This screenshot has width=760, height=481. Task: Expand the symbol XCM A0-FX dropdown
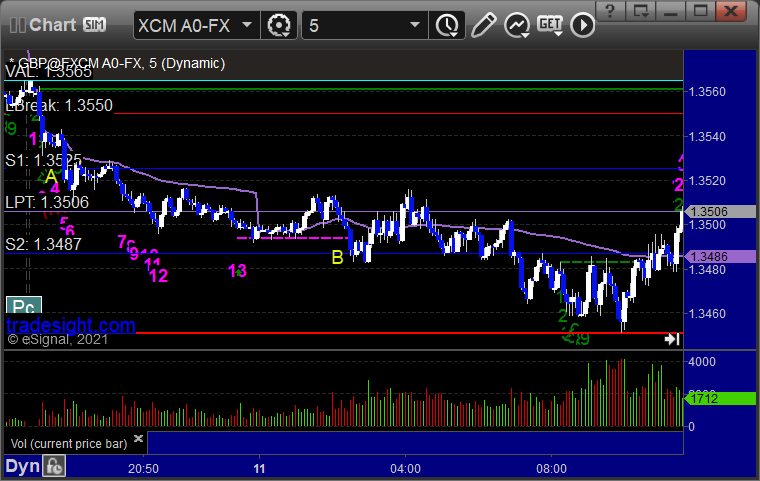click(x=247, y=25)
